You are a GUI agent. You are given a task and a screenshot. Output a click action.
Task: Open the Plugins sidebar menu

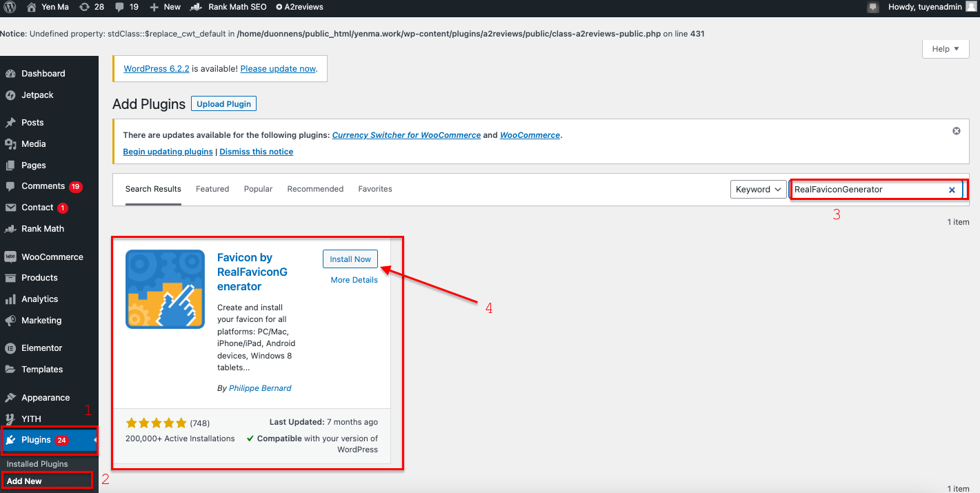49,440
